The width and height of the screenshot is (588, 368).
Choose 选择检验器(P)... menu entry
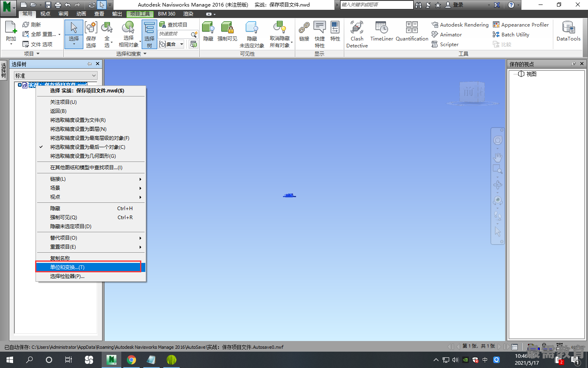pos(91,276)
